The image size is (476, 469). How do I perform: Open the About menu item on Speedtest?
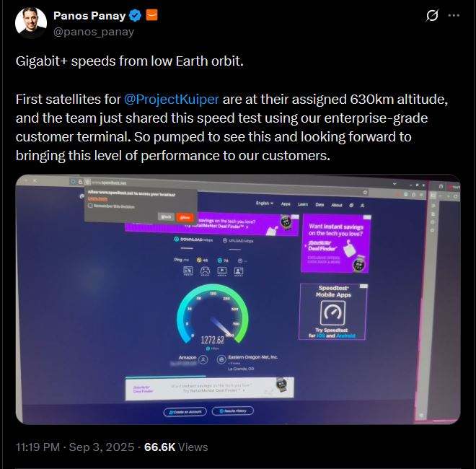pos(336,205)
